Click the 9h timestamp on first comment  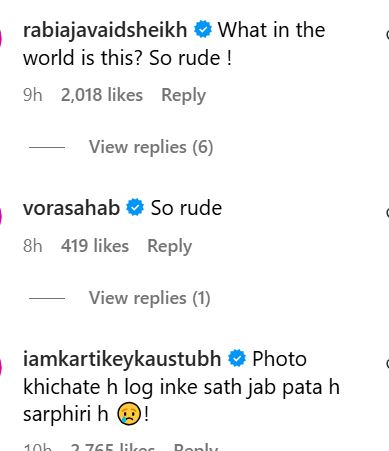(x=33, y=95)
